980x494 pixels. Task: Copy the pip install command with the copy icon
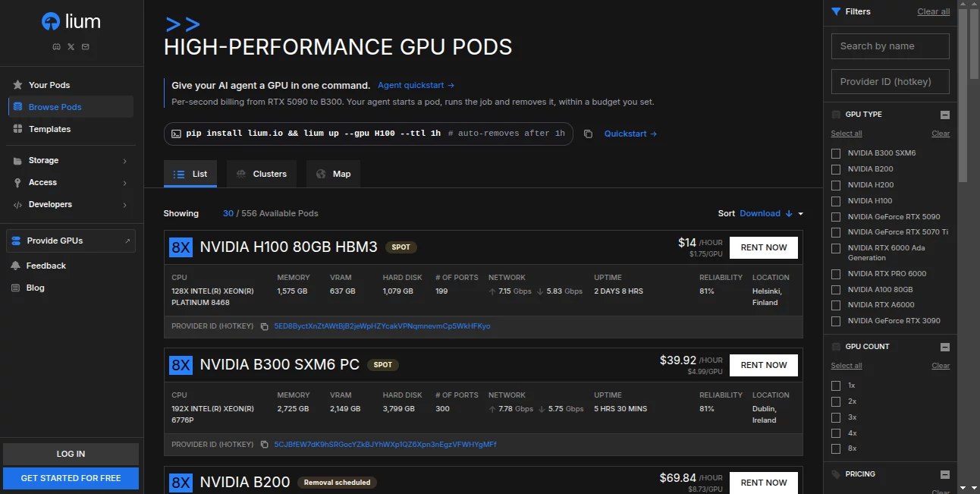[588, 134]
